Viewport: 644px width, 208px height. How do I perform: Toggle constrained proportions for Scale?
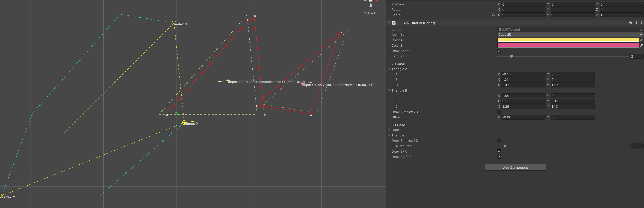click(x=493, y=15)
